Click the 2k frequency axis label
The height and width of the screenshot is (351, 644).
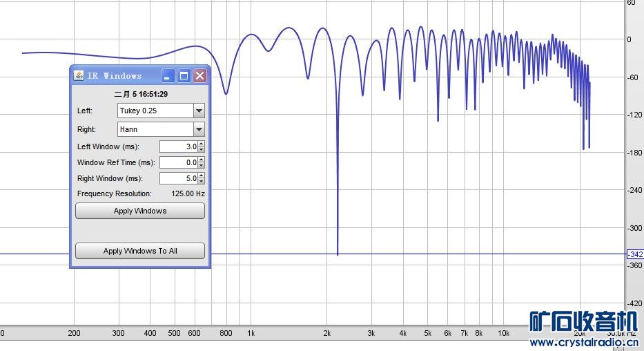tap(327, 333)
